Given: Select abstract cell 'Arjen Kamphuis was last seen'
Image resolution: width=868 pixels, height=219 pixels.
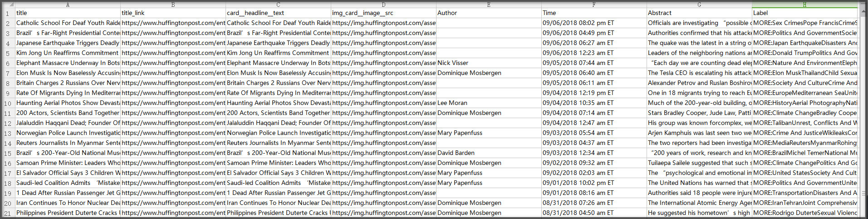Looking at the screenshot, I should coord(699,133).
